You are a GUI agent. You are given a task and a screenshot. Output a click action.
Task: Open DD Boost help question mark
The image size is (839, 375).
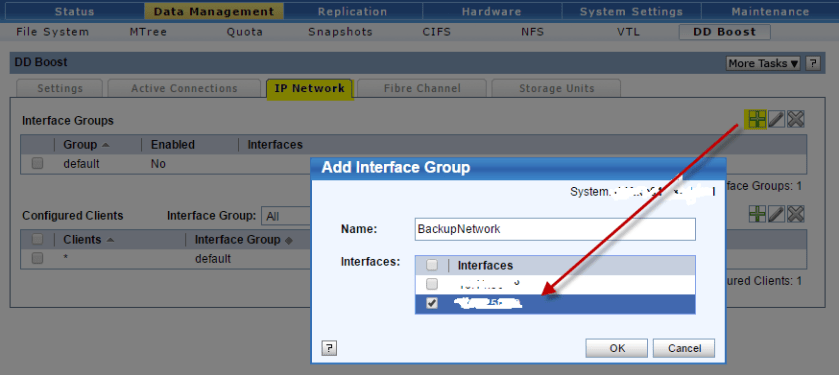[x=813, y=63]
